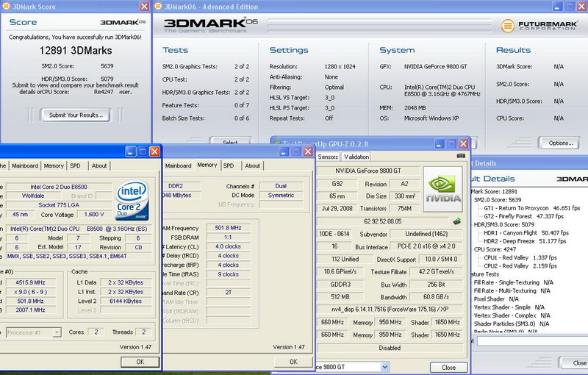This screenshot has height=375, width=588.
Task: Select CPU1 - Red Valley result row
Action: (x=520, y=257)
